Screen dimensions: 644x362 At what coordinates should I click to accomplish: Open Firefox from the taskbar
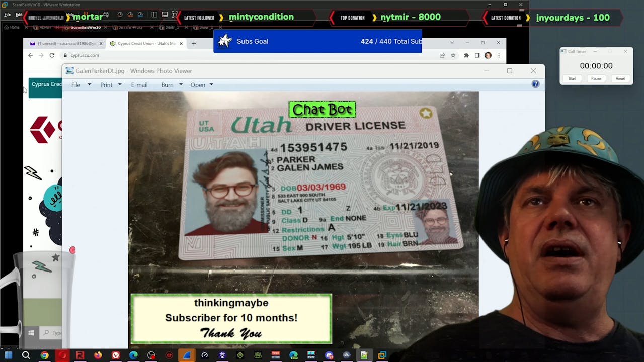[98, 355]
